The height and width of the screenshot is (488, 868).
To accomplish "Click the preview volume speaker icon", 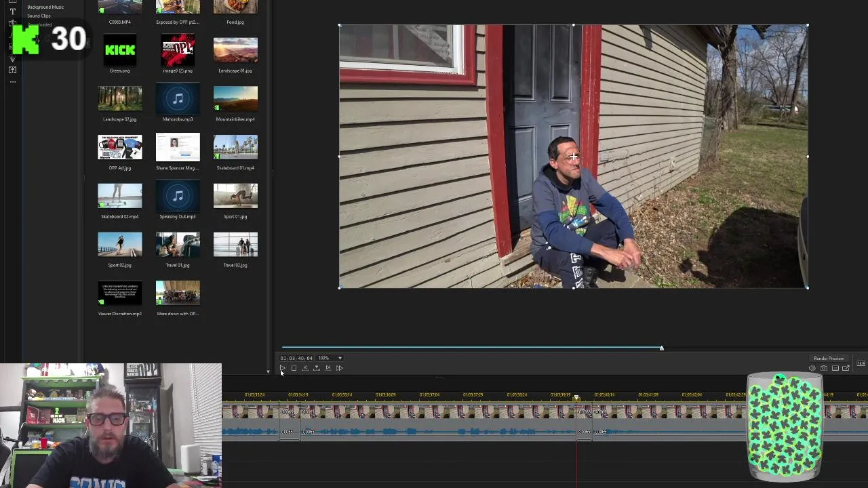I will 812,368.
